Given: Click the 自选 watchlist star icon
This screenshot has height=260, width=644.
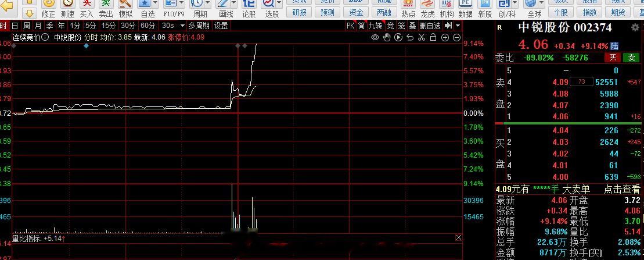Looking at the screenshot, I should click(145, 3).
